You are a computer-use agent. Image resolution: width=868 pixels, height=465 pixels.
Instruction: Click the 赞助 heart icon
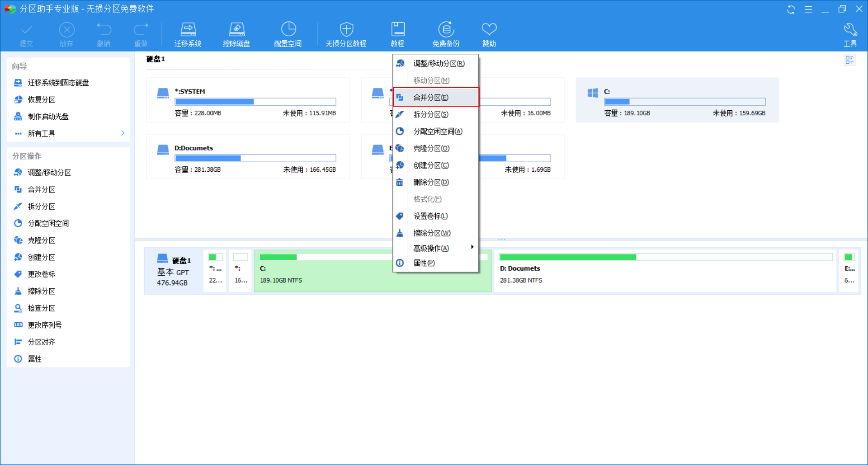[x=489, y=30]
